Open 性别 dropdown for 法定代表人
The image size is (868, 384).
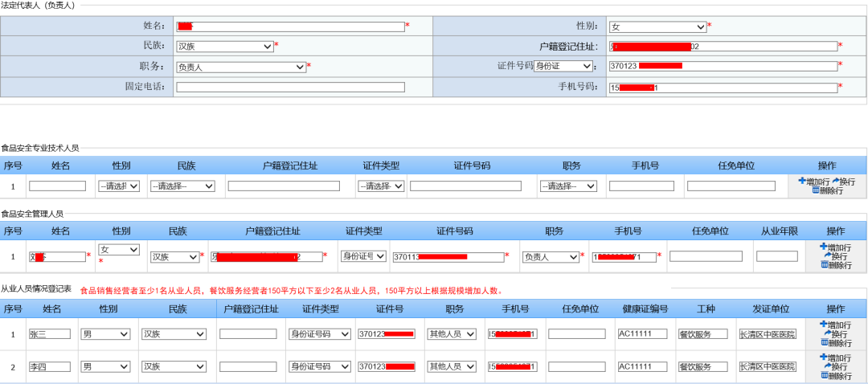pos(657,27)
